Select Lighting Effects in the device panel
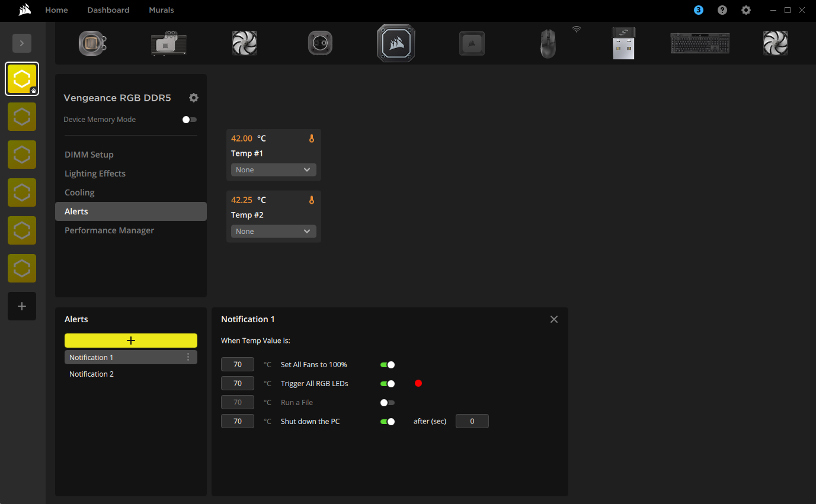This screenshot has height=504, width=816. (x=95, y=173)
